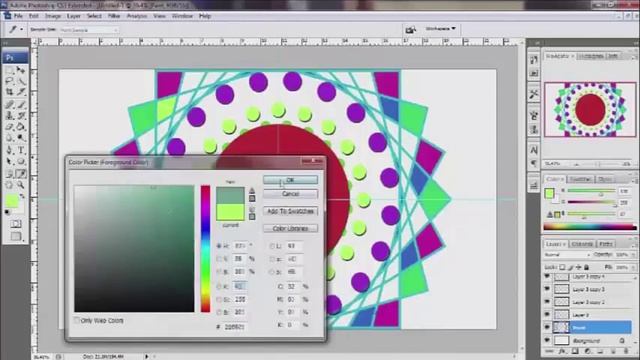
Task: Select the Path Selection arrow tool
Action: click(9, 162)
